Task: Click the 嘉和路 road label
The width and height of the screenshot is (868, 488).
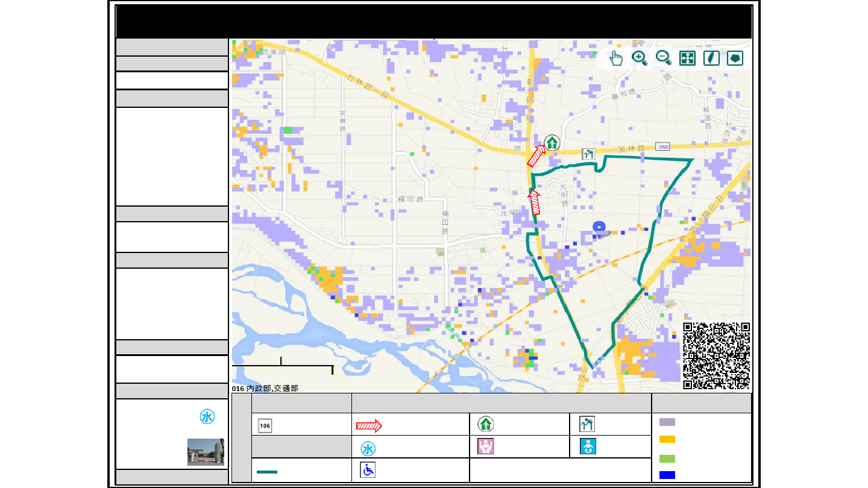Action: coord(623,94)
